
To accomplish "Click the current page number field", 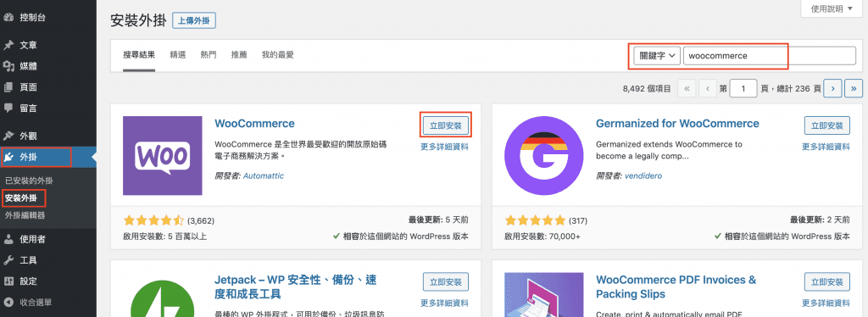I will pyautogui.click(x=743, y=88).
